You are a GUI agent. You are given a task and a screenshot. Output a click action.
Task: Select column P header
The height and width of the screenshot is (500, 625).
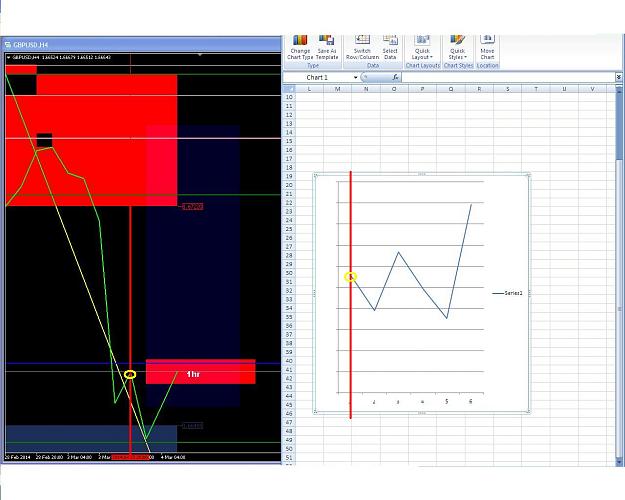(x=423, y=89)
